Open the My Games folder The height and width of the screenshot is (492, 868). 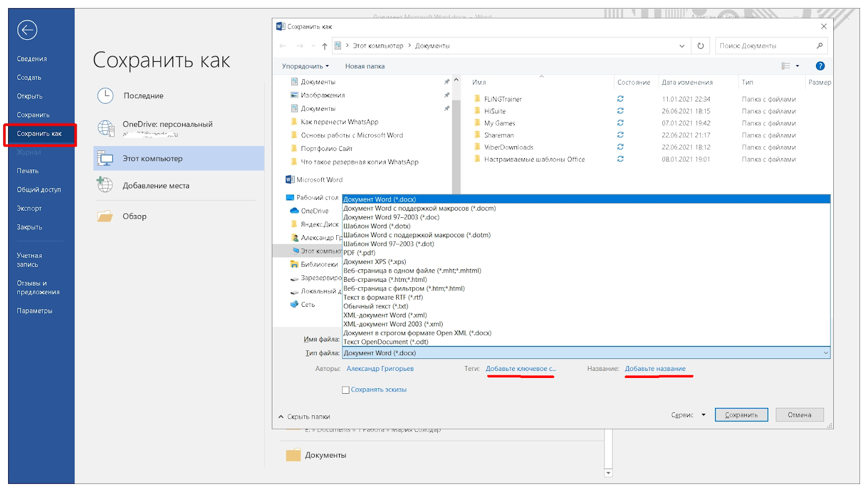[499, 123]
